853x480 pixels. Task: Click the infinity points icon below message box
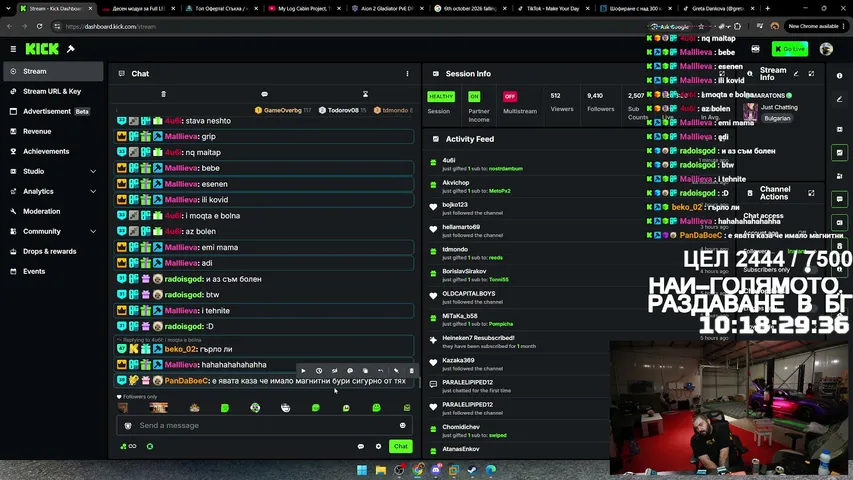[x=128, y=446]
